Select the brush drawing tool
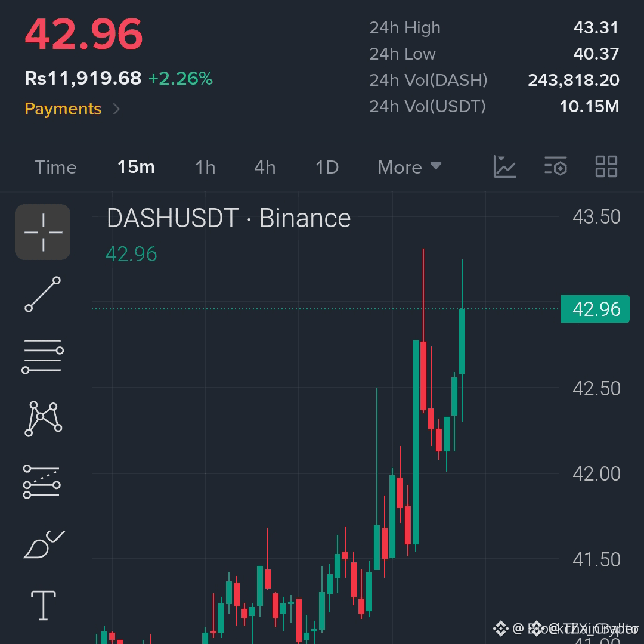Image resolution: width=644 pixels, height=644 pixels. pos(44,544)
